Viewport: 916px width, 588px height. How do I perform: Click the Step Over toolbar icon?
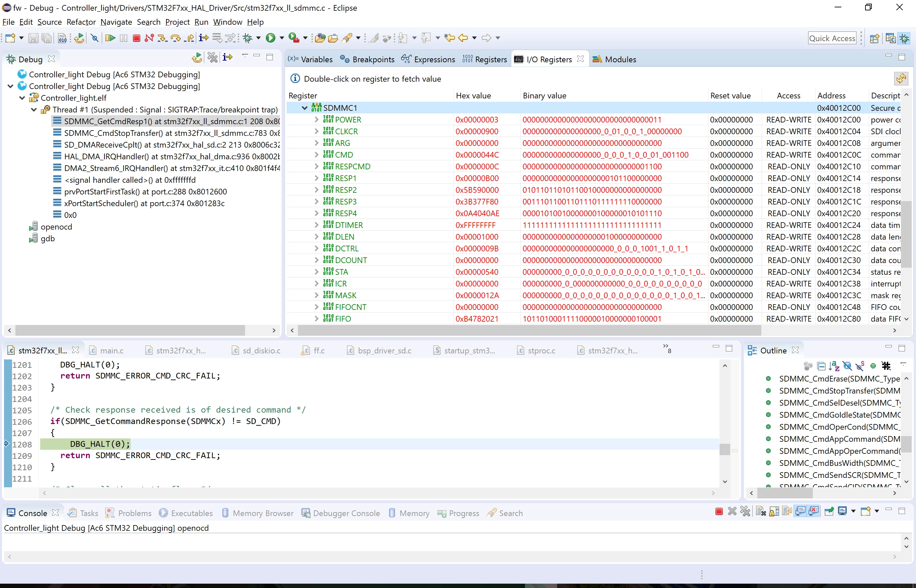(x=176, y=38)
